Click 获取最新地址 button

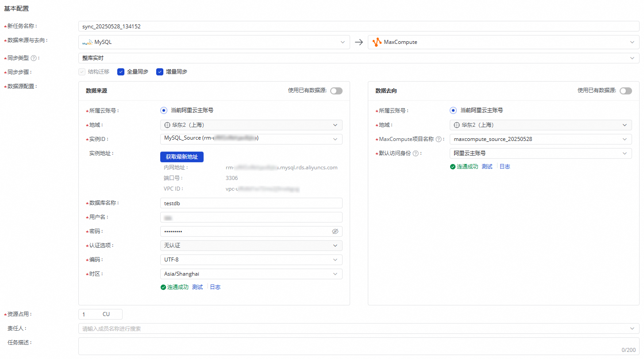tap(182, 157)
